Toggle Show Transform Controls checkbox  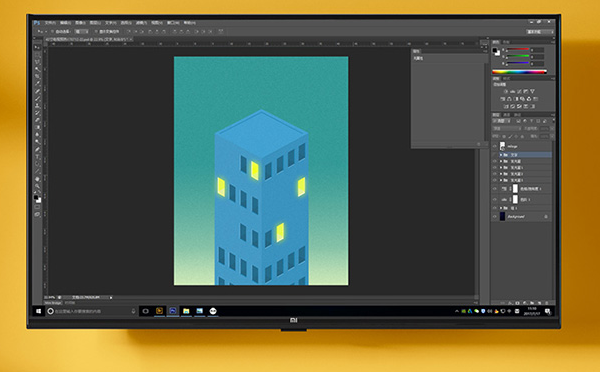96,31
